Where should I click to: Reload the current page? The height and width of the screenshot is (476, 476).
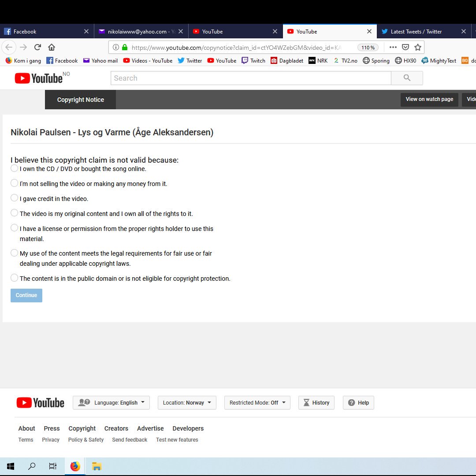point(37,47)
